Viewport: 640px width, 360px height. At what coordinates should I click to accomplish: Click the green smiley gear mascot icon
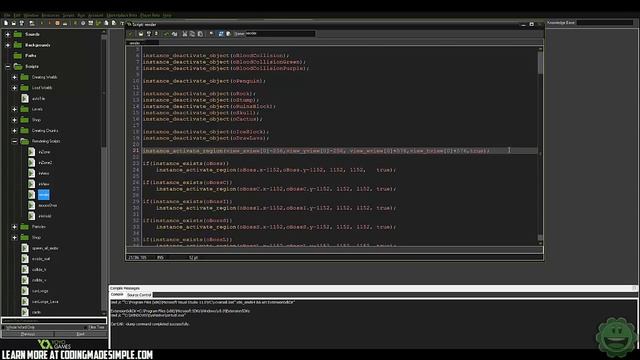click(x=616, y=337)
